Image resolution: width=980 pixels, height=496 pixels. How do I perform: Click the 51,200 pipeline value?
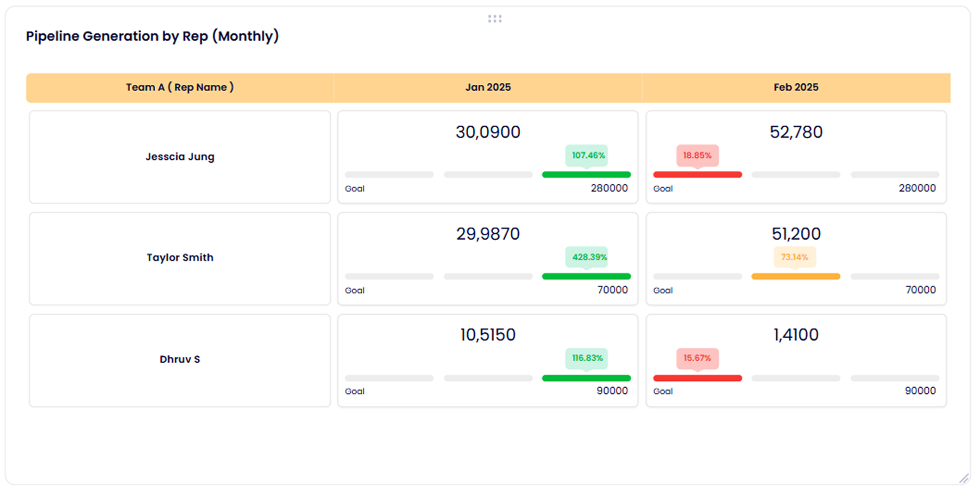[x=796, y=234]
